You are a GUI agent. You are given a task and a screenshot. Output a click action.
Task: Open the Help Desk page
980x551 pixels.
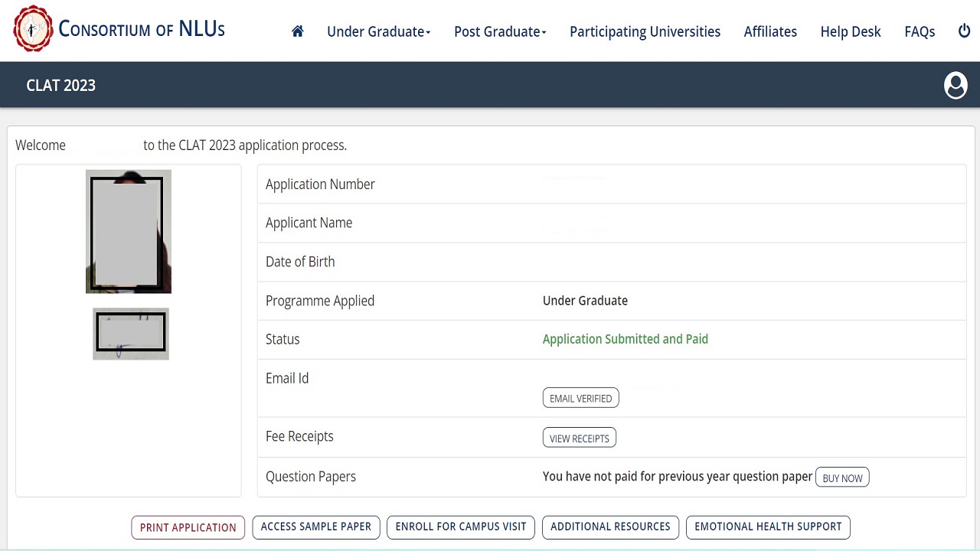851,31
